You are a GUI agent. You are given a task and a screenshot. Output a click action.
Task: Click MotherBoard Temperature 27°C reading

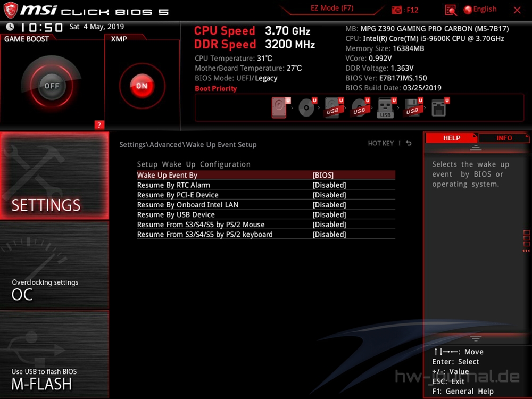click(248, 68)
